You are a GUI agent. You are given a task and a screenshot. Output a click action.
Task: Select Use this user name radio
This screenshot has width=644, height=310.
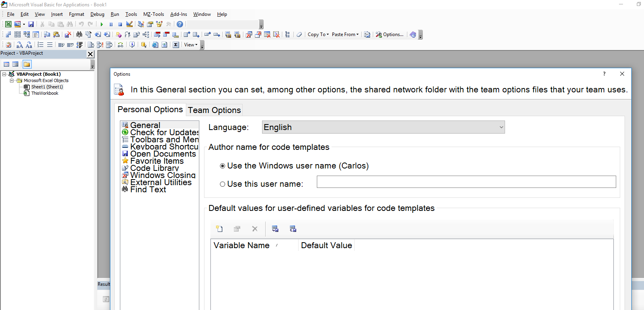pyautogui.click(x=222, y=184)
